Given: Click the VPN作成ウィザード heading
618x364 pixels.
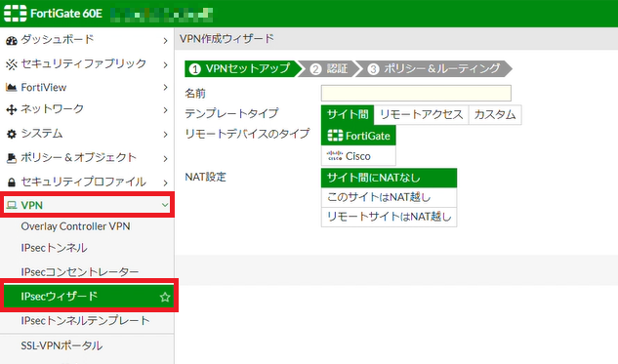Looking at the screenshot, I should click(227, 39).
